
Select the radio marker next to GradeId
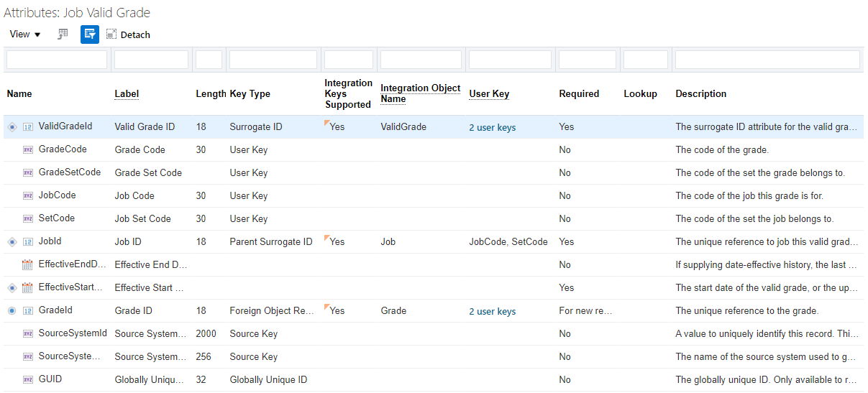pos(12,311)
